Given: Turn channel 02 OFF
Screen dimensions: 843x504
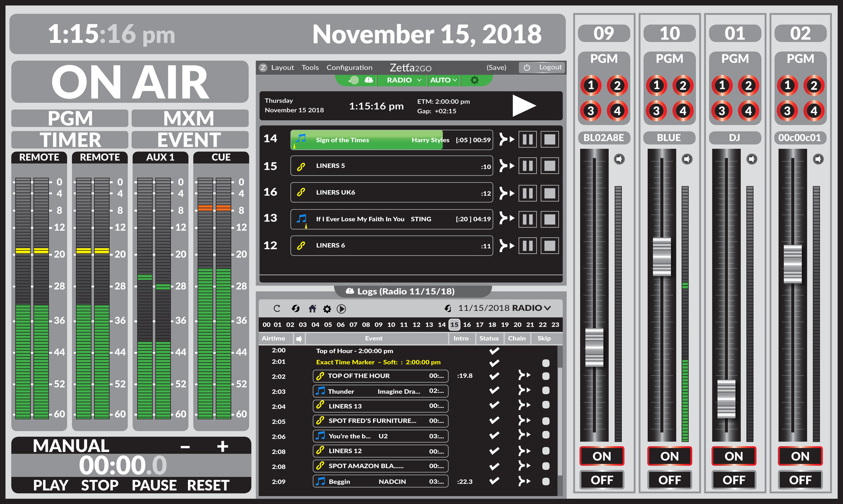Looking at the screenshot, I should point(800,480).
